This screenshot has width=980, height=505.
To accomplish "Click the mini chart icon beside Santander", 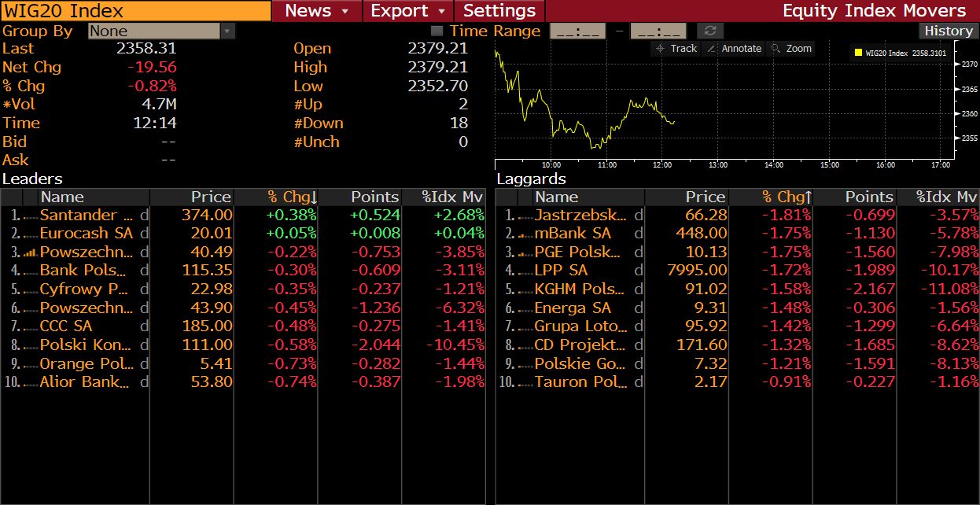I will [x=31, y=216].
